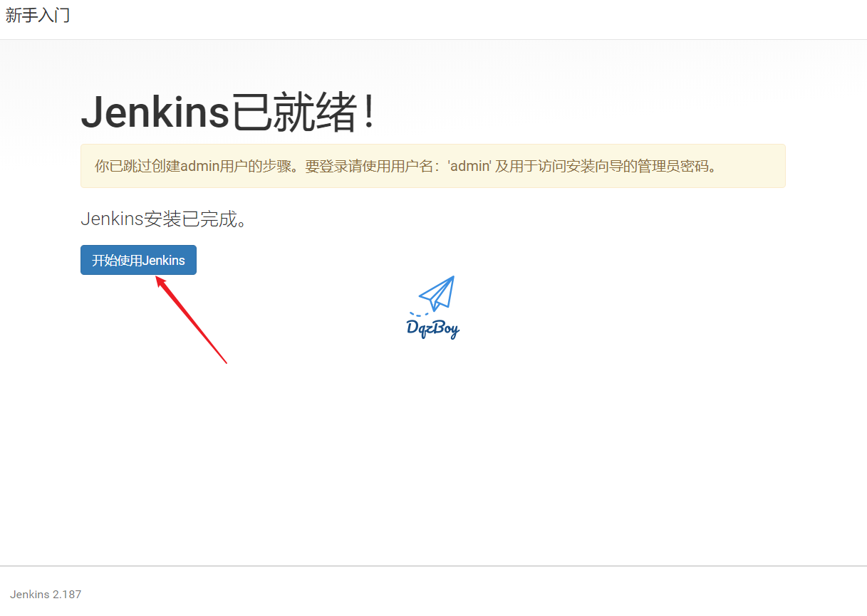The width and height of the screenshot is (867, 616).
Task: Click the DqzBoy watermark text
Action: [x=433, y=328]
